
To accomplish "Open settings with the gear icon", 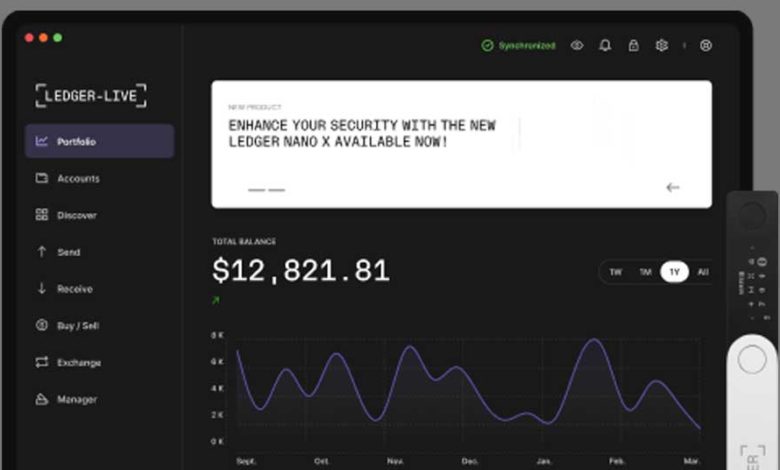I will pyautogui.click(x=662, y=45).
